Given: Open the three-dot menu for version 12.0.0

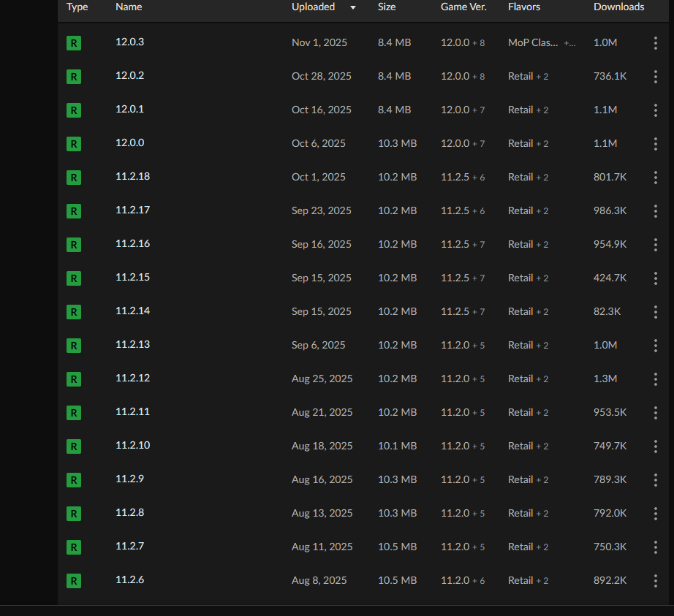Looking at the screenshot, I should point(655,144).
